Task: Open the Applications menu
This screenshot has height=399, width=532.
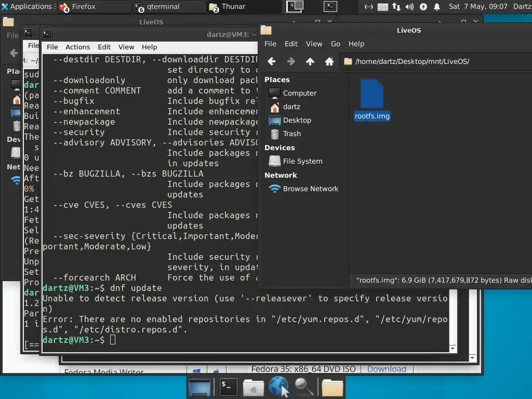Action: 28,6
